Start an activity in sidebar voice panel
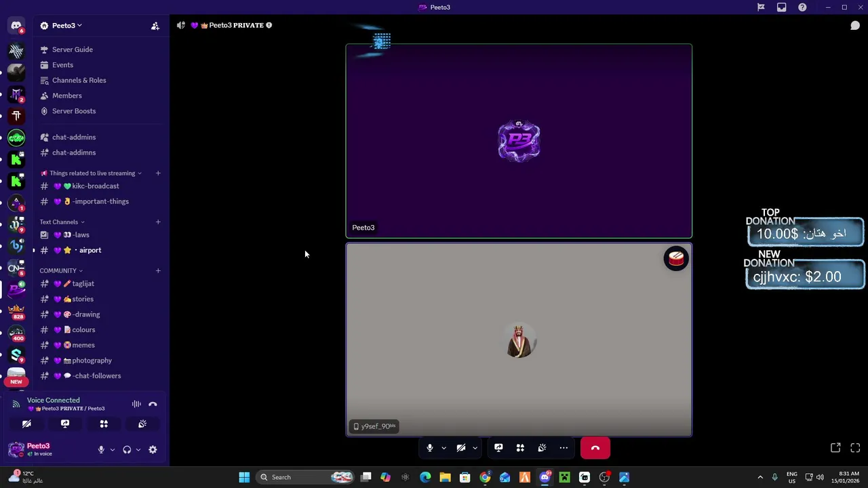 [104, 424]
